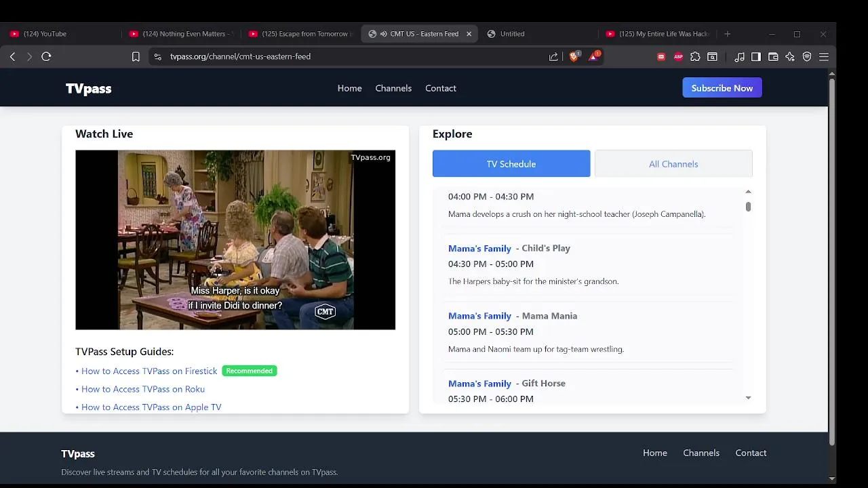This screenshot has height=488, width=868.
Task: Click the schedule list scroll down arrow
Action: coord(748,398)
